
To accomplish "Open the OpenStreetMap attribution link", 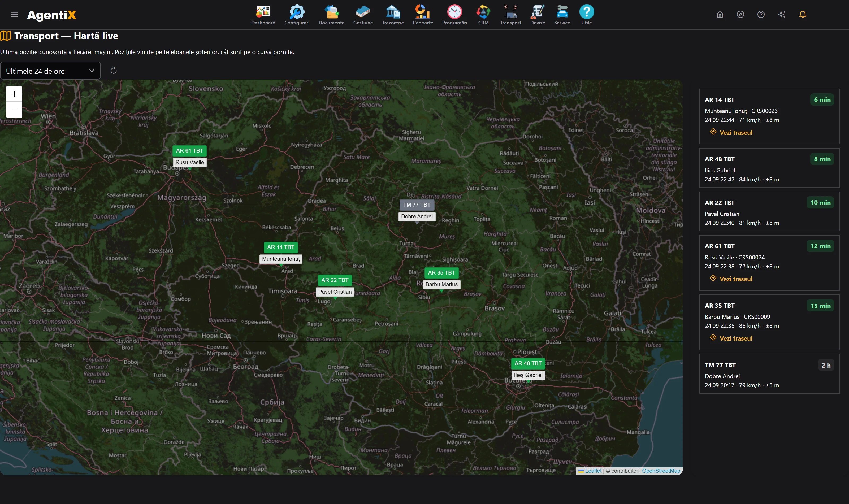I will tap(661, 471).
